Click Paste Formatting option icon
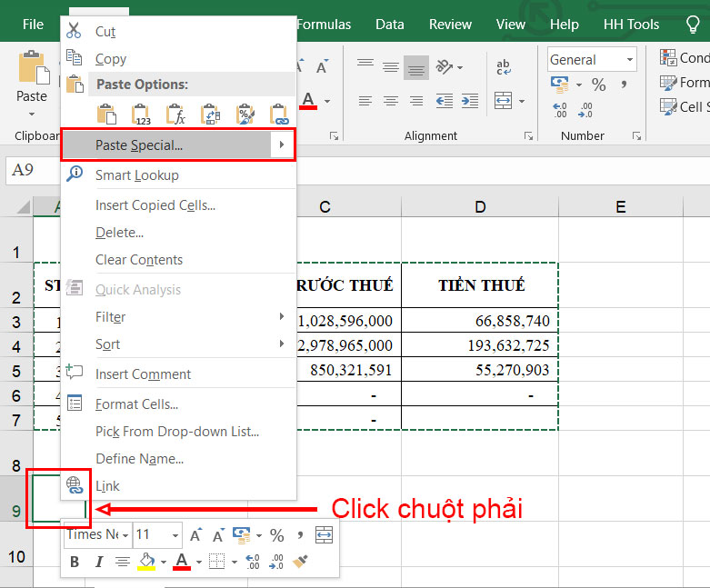The image size is (710, 588). pos(245,115)
